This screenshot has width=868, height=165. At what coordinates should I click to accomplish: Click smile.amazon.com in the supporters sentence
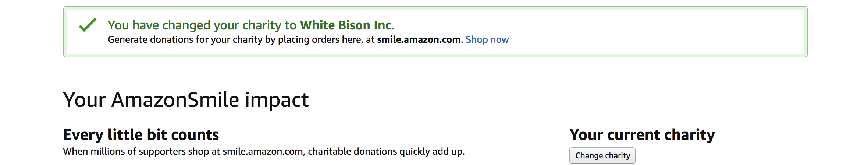tap(263, 151)
